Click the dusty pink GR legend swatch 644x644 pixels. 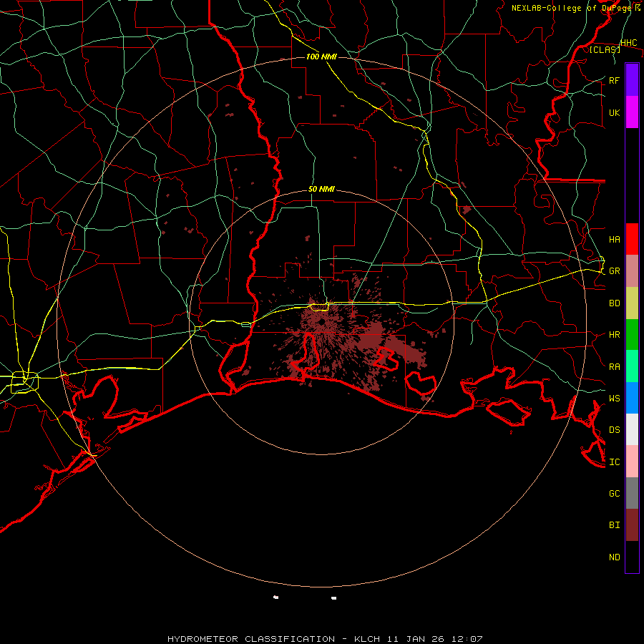coord(632,271)
